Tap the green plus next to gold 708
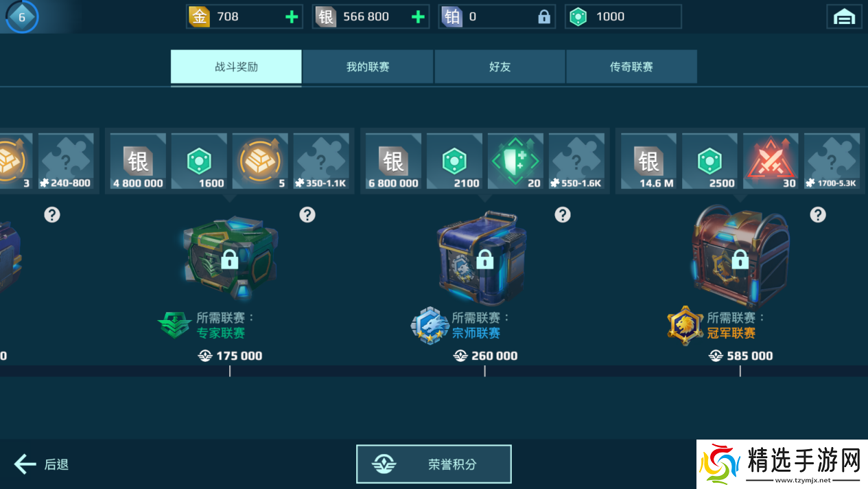868x489 pixels. (292, 17)
